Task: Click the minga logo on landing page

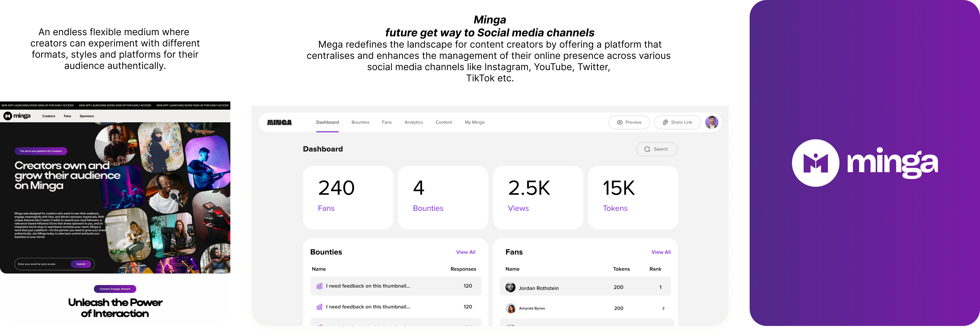Action: pyautogui.click(x=17, y=116)
